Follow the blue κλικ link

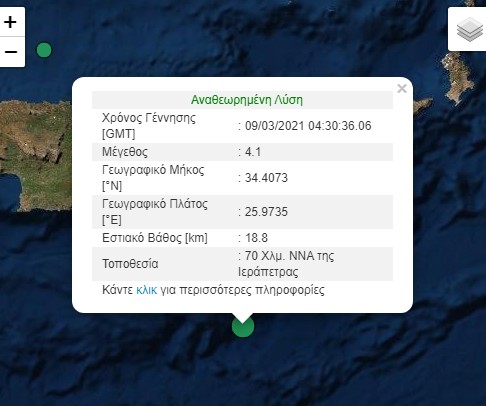[x=146, y=290]
